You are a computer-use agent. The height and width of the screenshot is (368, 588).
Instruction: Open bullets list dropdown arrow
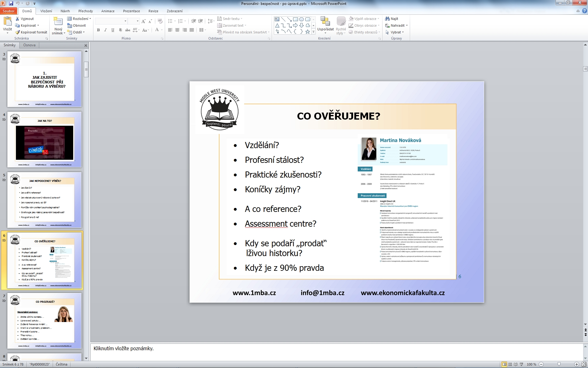[x=175, y=21]
